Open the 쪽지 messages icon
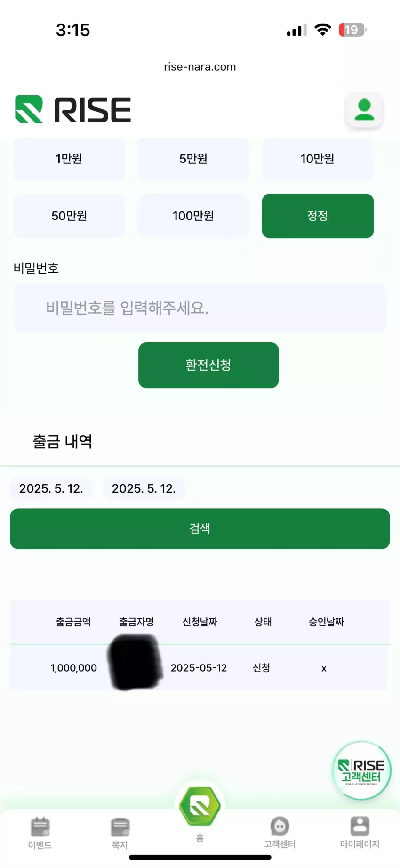 (120, 827)
